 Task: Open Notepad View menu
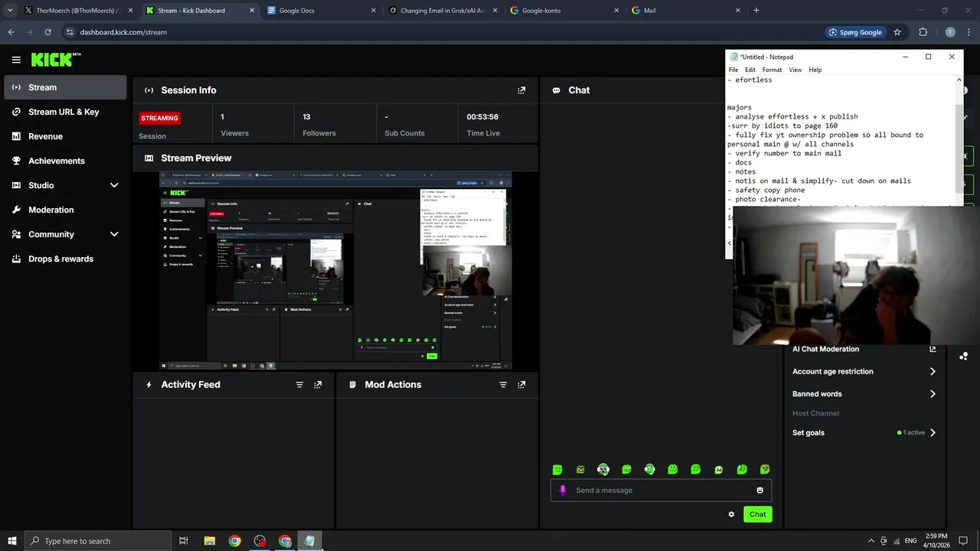coord(795,70)
